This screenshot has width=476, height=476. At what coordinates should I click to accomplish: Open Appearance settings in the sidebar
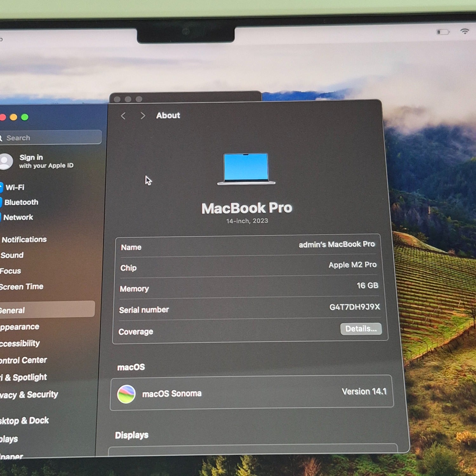pos(20,327)
